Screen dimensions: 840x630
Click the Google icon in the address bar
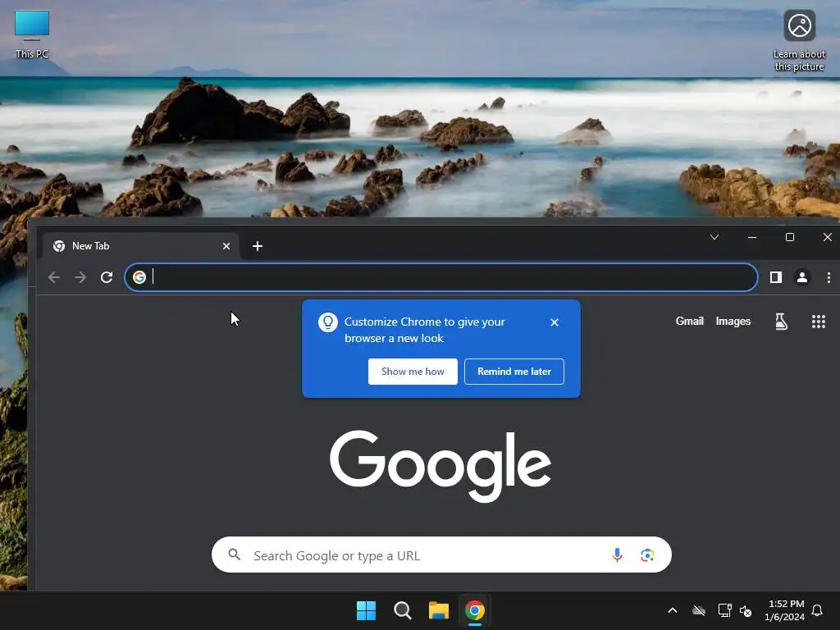click(x=139, y=277)
